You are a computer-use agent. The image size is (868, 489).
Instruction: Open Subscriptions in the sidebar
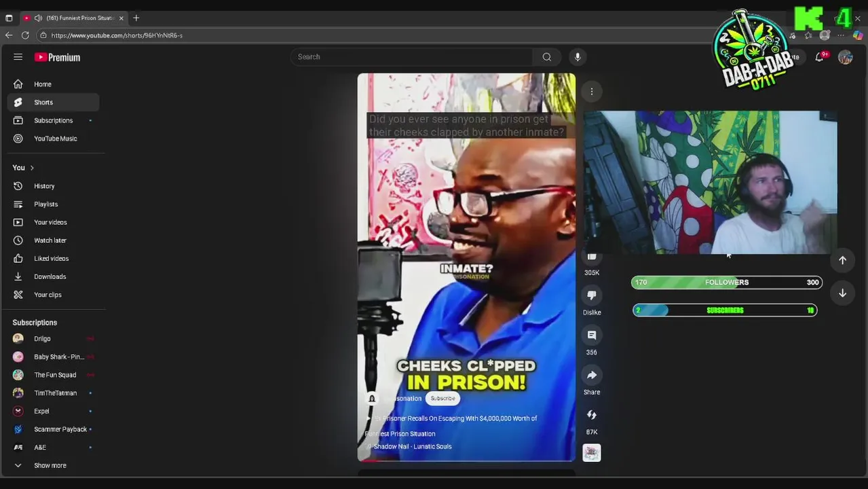(x=53, y=120)
